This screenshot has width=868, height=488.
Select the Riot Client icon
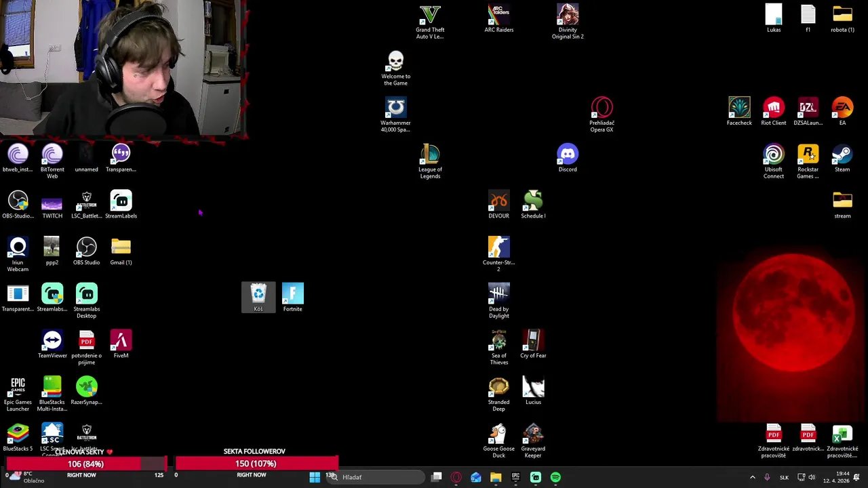774,111
